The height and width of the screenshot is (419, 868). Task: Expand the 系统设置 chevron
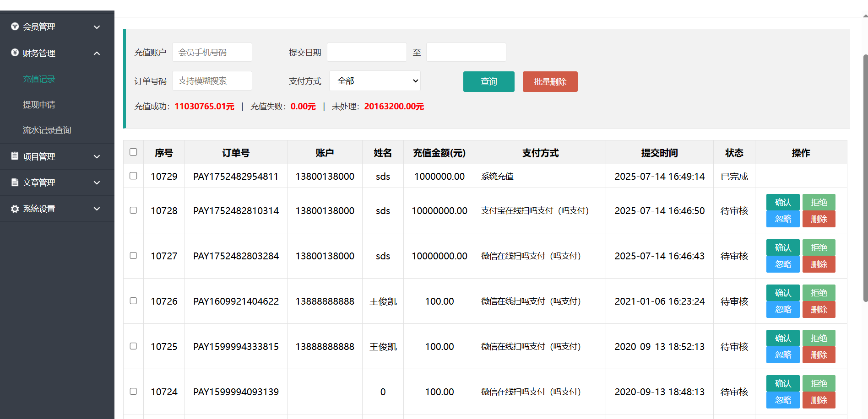[97, 209]
